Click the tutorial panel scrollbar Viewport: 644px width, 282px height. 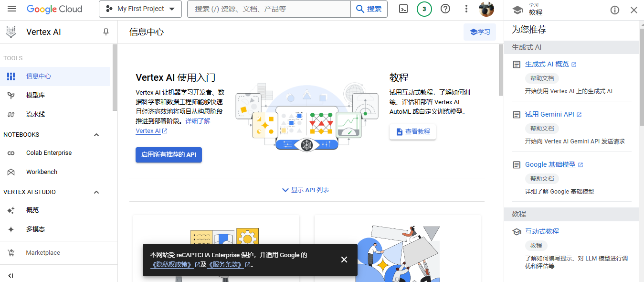(642, 76)
